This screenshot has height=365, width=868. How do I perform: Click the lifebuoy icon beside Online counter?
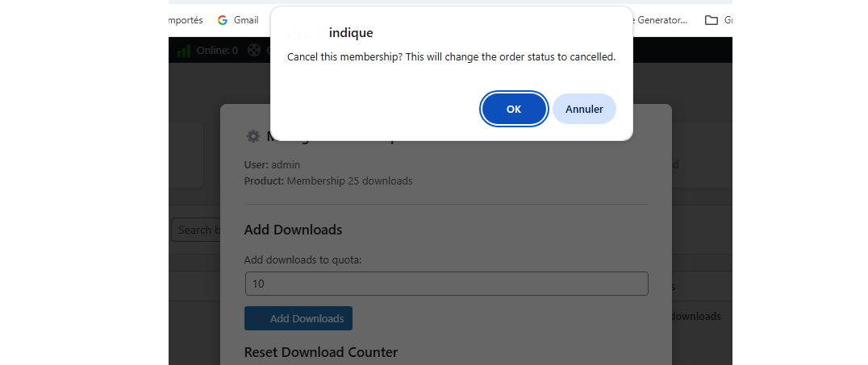click(x=254, y=50)
